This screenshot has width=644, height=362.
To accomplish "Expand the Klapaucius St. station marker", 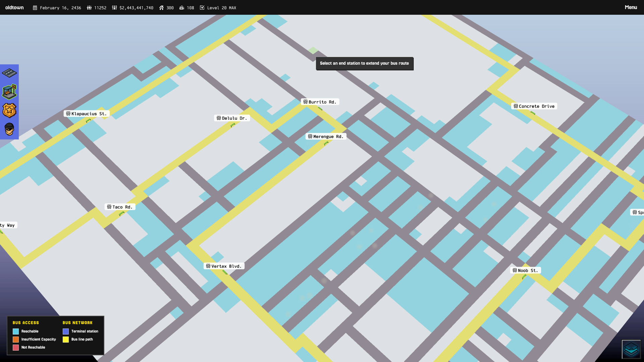I will coord(87,114).
